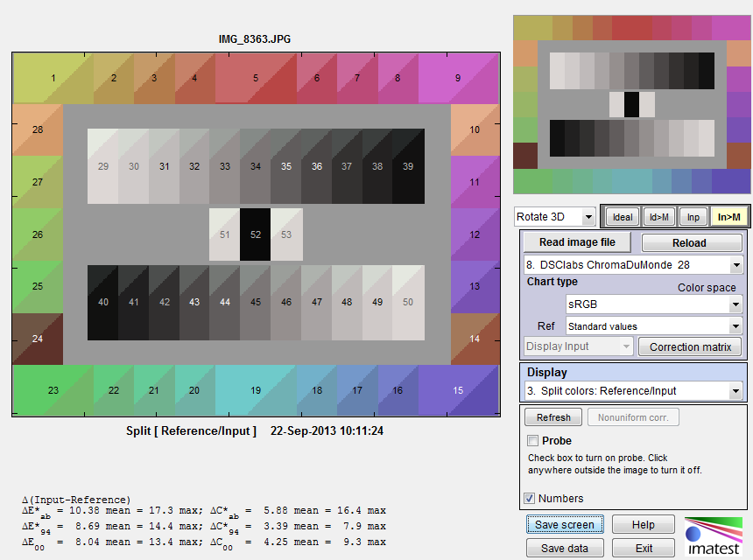Viewport: 753px width, 560px height.
Task: Click the small chart thumbnail preview
Action: 631,105
